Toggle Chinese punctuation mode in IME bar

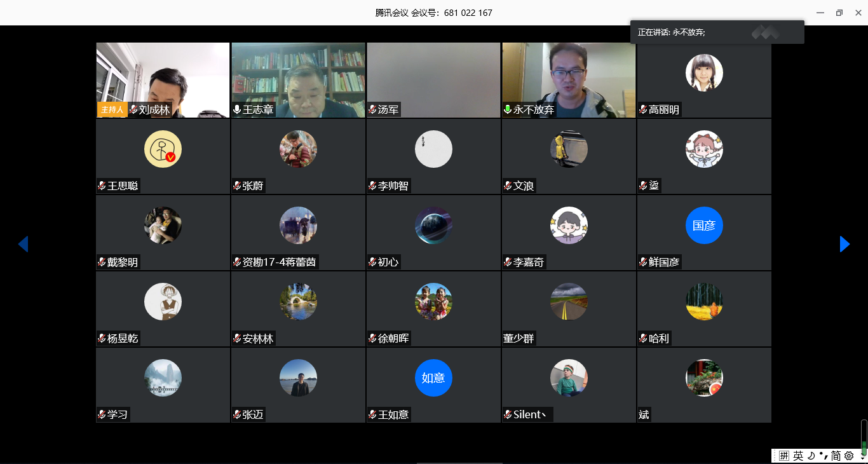coord(824,456)
